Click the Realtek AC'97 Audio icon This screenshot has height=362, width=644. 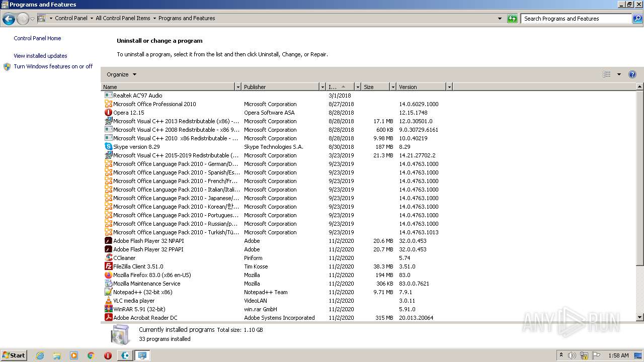(x=108, y=95)
